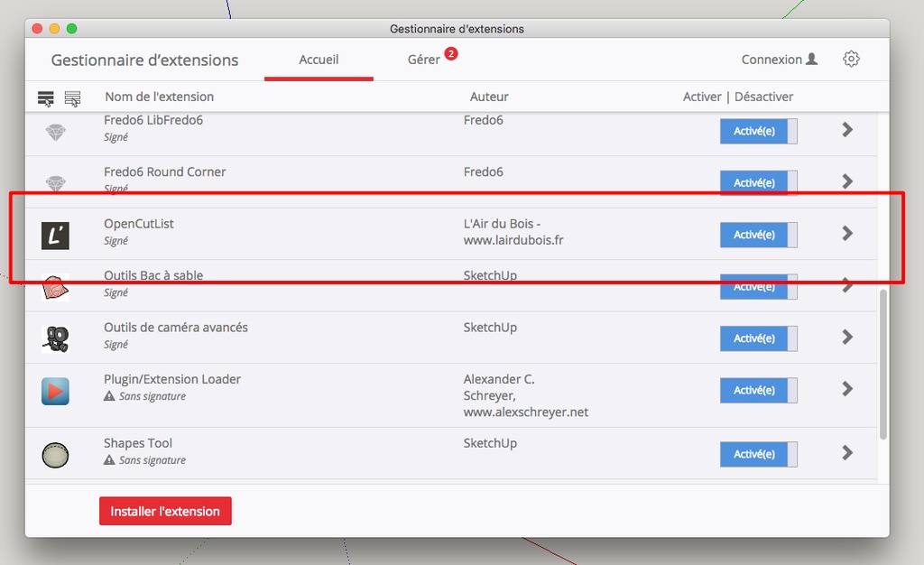The width and height of the screenshot is (924, 565).
Task: Click the select-all extensions icon
Action: pyautogui.click(x=45, y=98)
